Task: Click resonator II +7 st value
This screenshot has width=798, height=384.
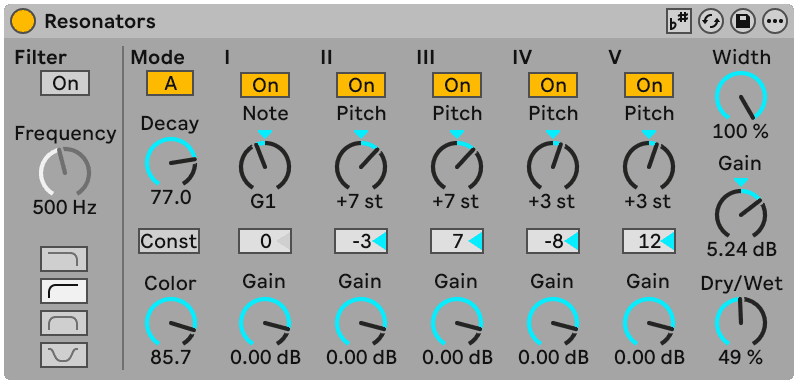Action: click(361, 202)
